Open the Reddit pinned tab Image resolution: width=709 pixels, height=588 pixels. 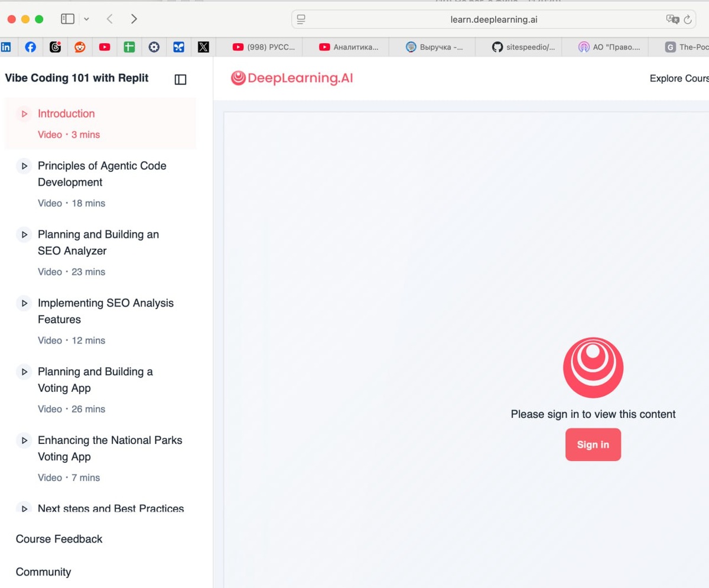pos(80,47)
